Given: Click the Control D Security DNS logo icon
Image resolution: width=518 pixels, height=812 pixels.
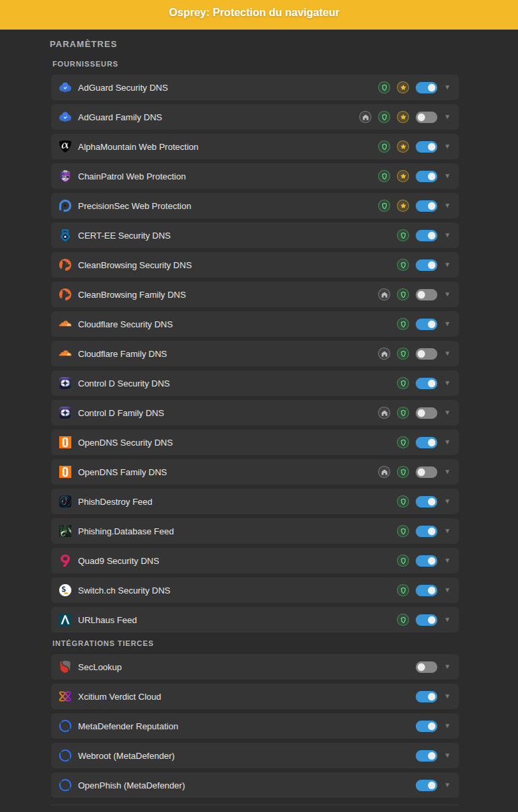Looking at the screenshot, I should tap(65, 383).
